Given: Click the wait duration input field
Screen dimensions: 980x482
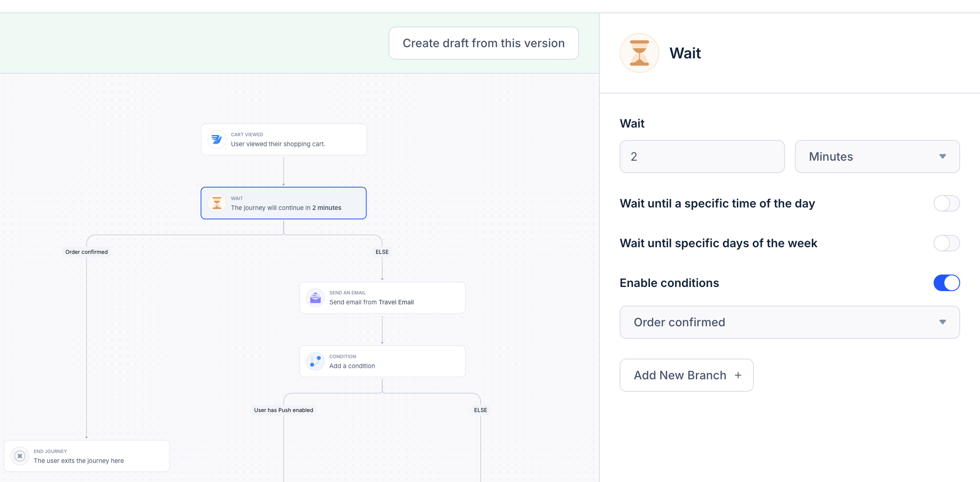Looking at the screenshot, I should pos(702,157).
